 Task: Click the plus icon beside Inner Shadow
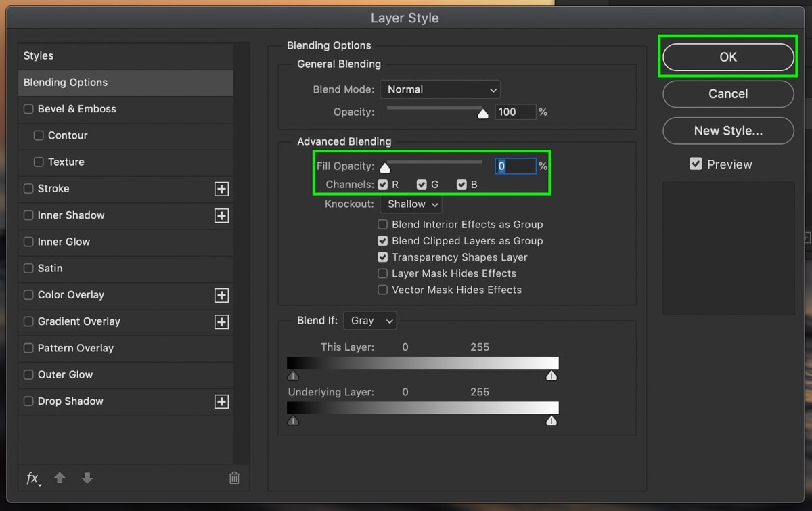pos(221,216)
